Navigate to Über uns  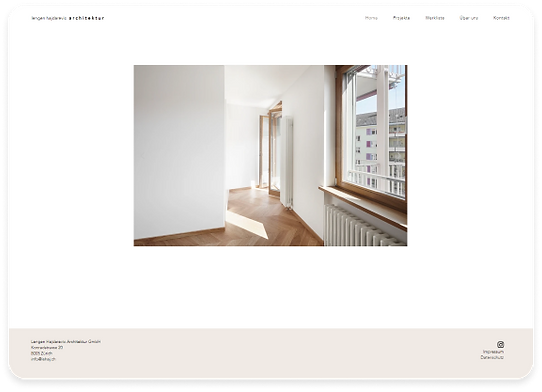[469, 18]
